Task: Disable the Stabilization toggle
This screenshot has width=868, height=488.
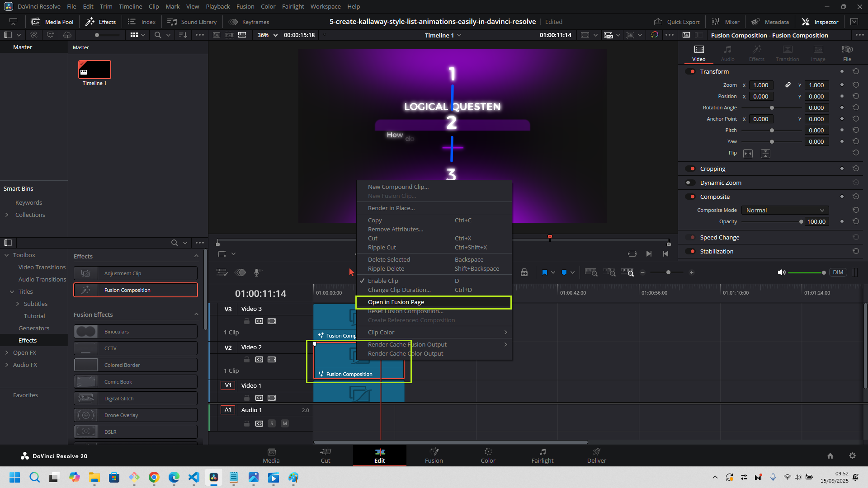Action: pyautogui.click(x=690, y=252)
